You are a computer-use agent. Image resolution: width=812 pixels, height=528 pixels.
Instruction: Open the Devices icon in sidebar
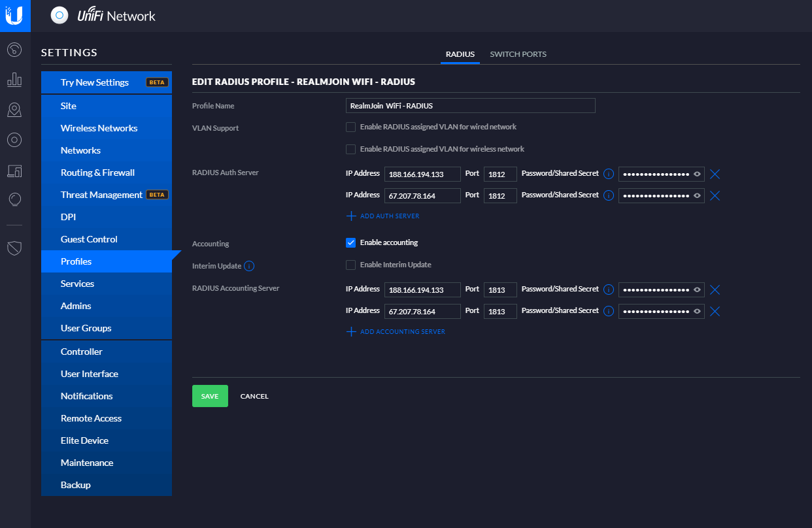coord(14,139)
